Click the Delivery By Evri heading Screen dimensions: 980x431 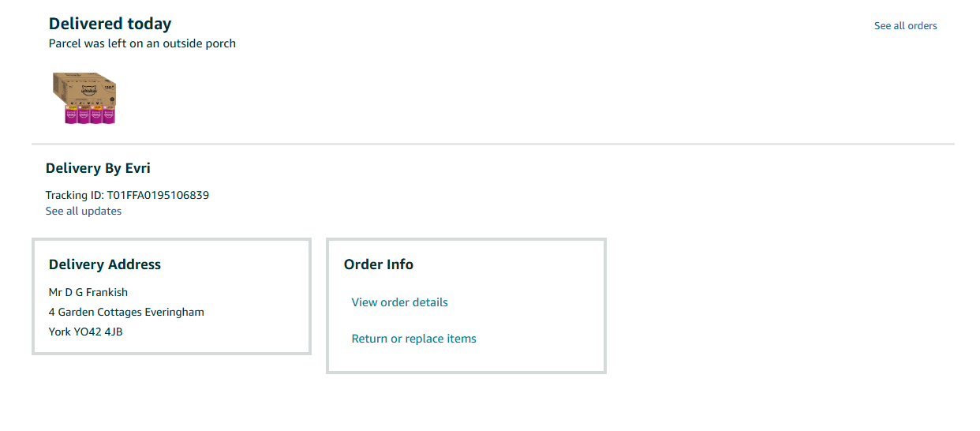[x=98, y=168]
